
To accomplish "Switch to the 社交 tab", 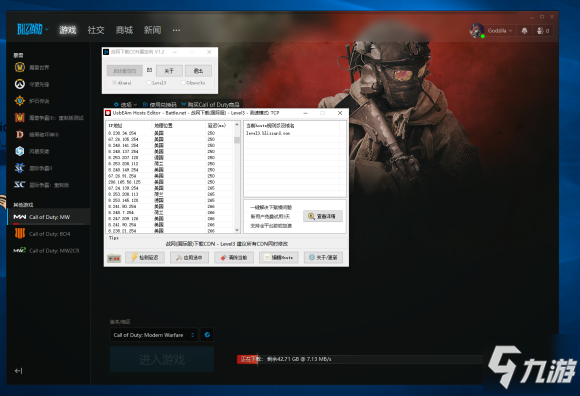I will (96, 30).
